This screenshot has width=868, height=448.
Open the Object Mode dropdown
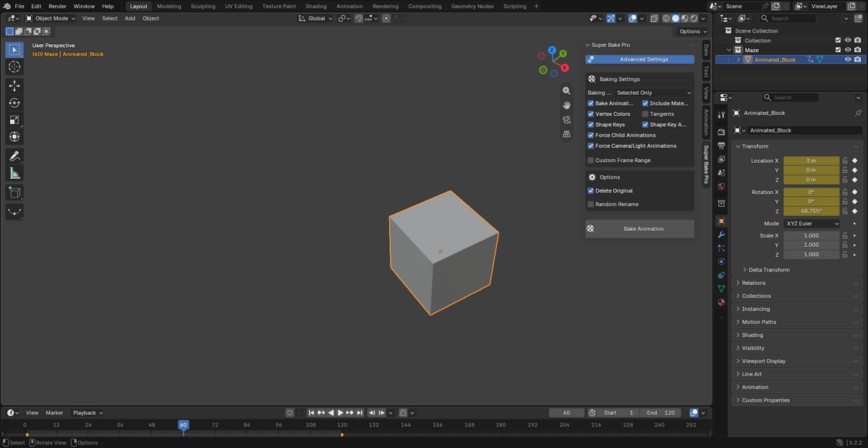pyautogui.click(x=51, y=18)
